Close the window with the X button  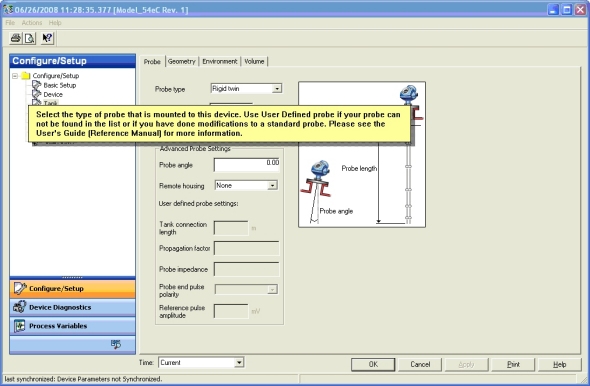581,10
